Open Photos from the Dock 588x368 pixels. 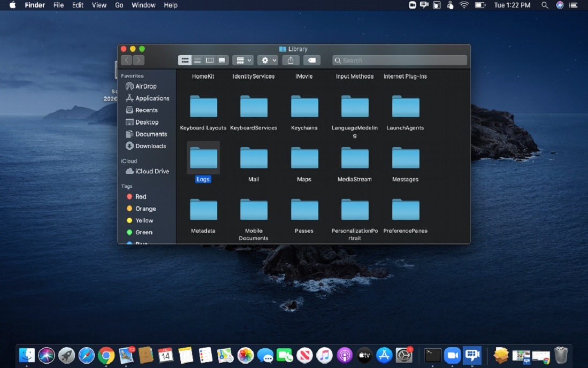[245, 355]
